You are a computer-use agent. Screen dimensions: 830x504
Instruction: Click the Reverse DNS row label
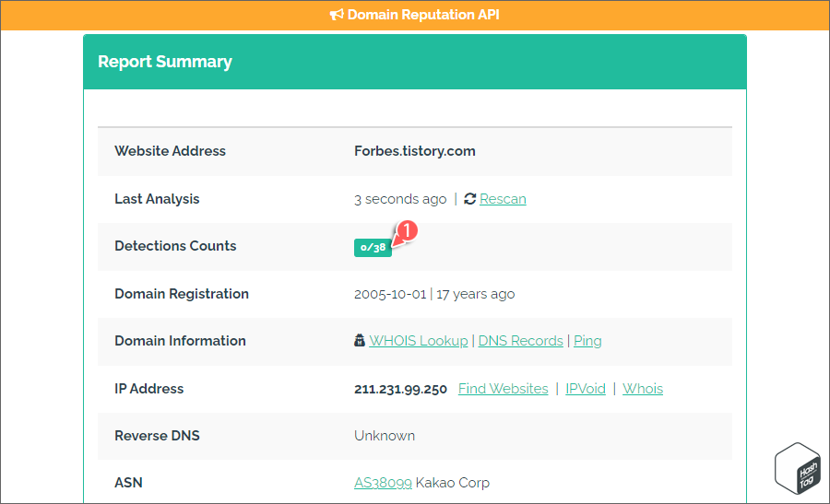[x=157, y=436]
